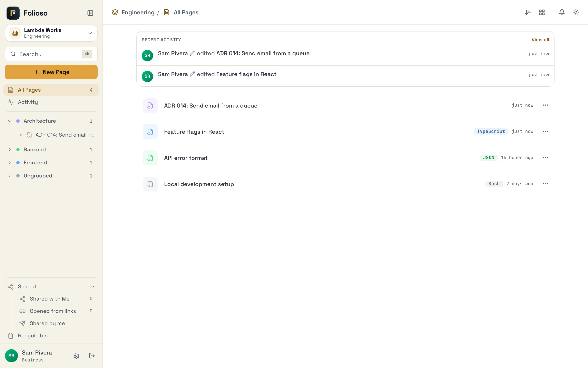Focus the Search field
Screen dimensions: 588x368
pos(51,54)
